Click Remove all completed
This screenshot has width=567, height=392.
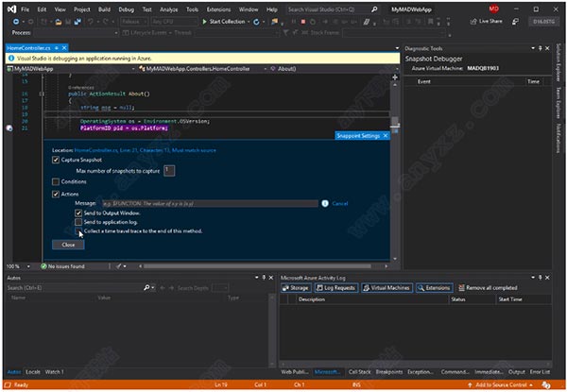(488, 287)
